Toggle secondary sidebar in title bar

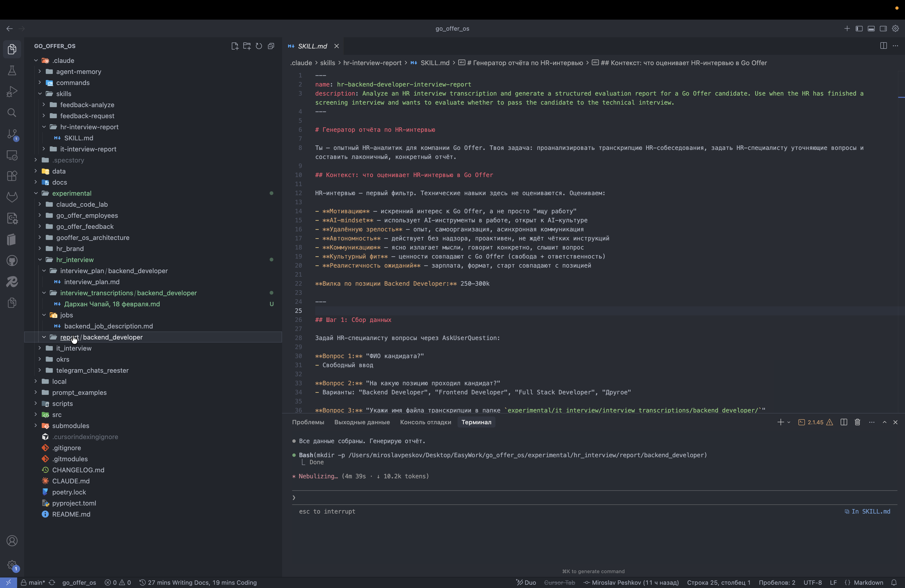(883, 28)
